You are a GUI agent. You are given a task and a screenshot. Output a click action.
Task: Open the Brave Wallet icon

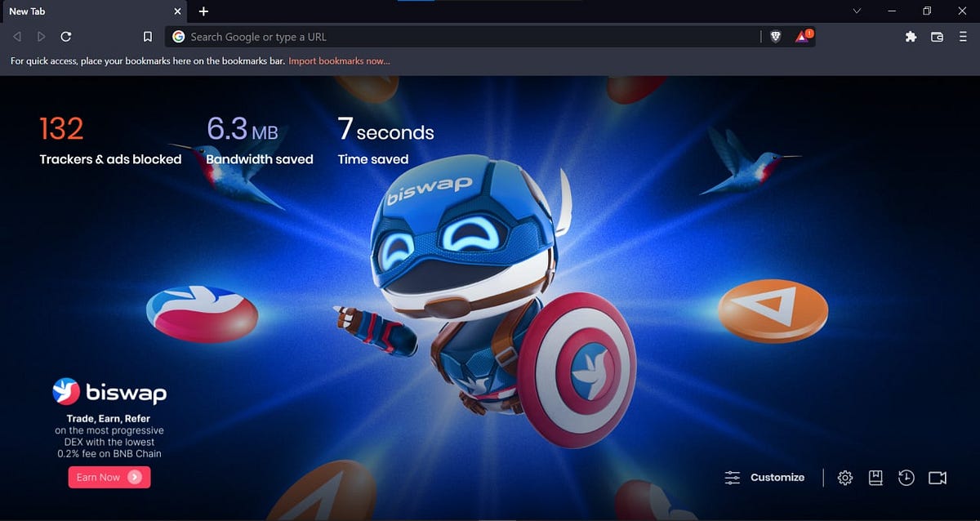tap(937, 37)
